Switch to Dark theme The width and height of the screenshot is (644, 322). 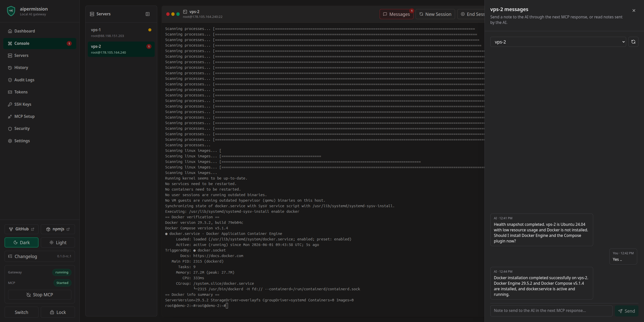click(x=21, y=242)
